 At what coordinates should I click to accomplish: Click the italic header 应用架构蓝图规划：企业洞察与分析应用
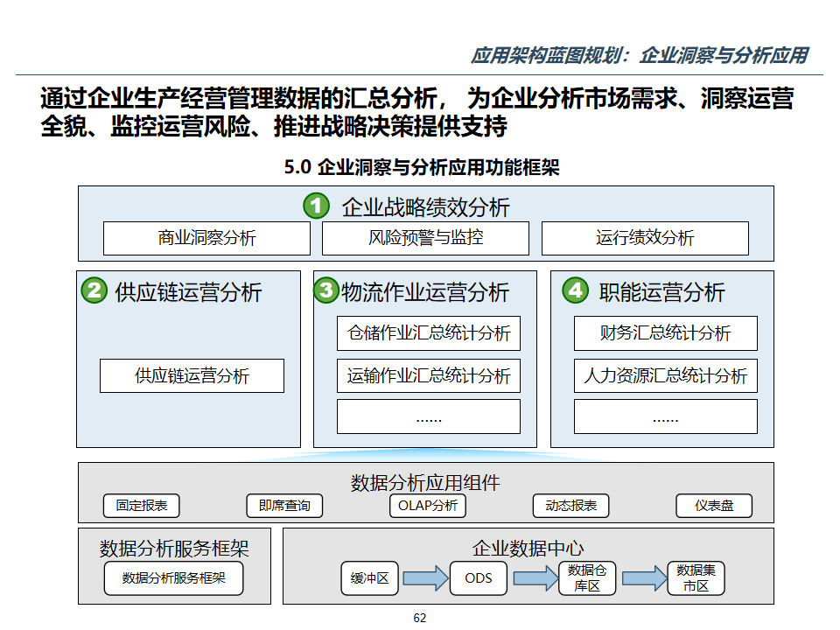point(640,55)
